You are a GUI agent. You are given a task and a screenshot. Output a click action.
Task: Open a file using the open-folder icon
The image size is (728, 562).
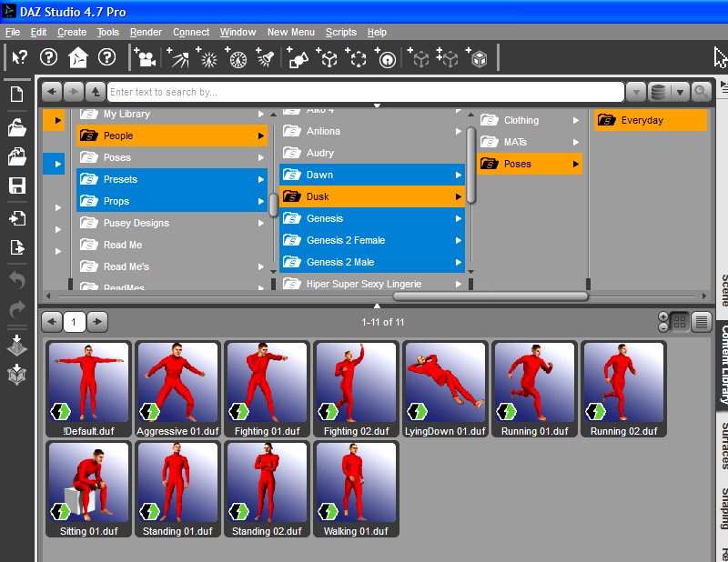click(x=17, y=127)
